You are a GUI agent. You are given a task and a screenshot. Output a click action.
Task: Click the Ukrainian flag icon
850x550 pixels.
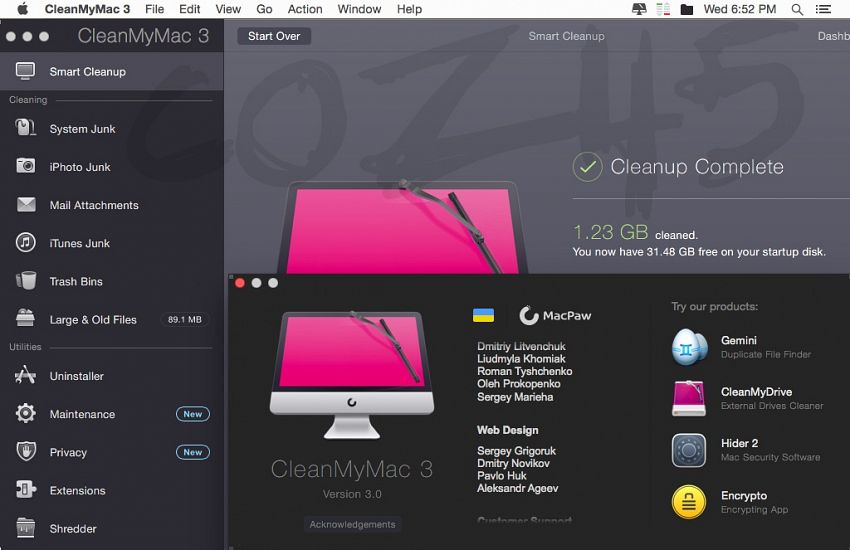click(483, 315)
